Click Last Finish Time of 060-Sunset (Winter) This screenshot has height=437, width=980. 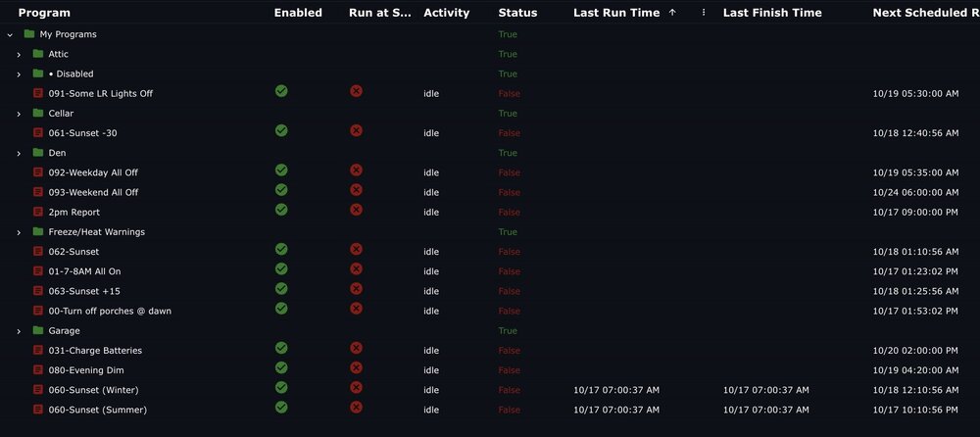766,390
